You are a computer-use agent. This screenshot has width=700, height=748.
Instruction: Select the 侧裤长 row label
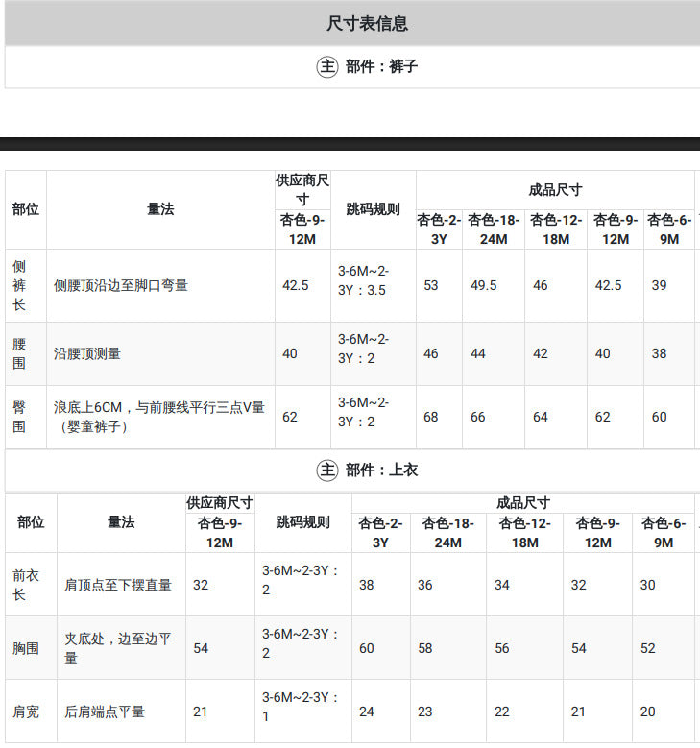coord(19,285)
